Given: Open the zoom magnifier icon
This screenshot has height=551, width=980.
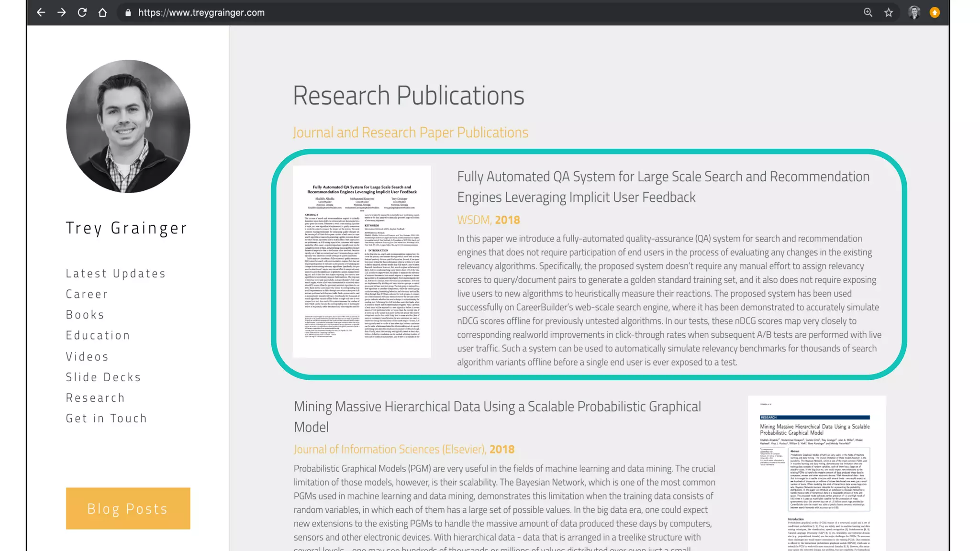Looking at the screenshot, I should tap(868, 12).
